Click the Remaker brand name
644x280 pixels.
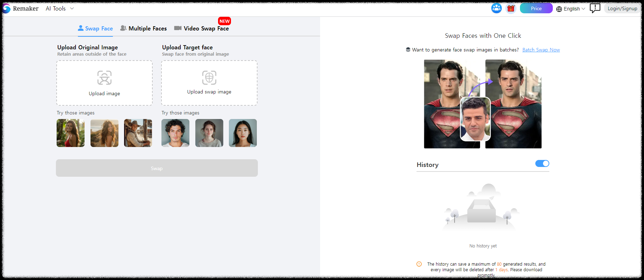pos(26,8)
